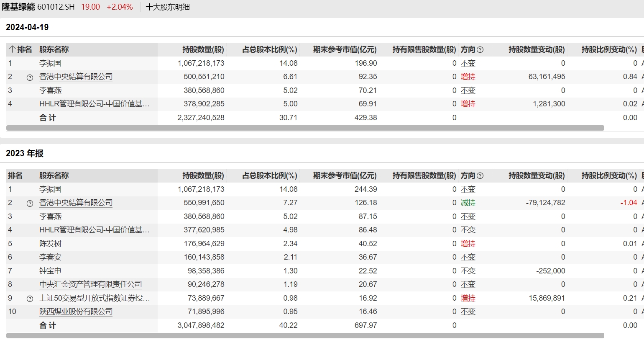Click question icon beside 上证50交易型开放式指数 row

pyautogui.click(x=30, y=299)
